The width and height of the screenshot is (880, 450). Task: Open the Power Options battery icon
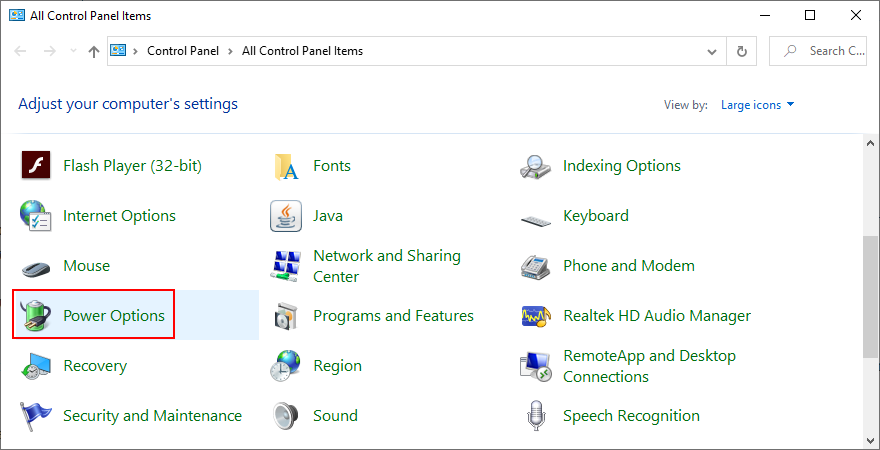tap(36, 316)
